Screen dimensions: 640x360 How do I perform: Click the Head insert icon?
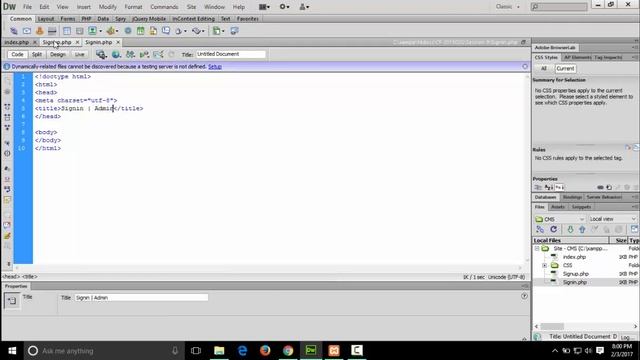click(178, 31)
